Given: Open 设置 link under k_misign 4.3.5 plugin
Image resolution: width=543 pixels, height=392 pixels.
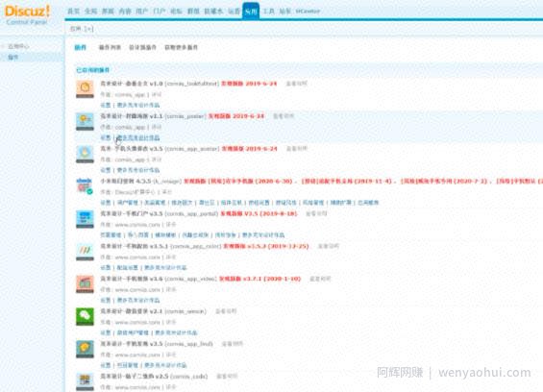Looking at the screenshot, I should (106, 203).
